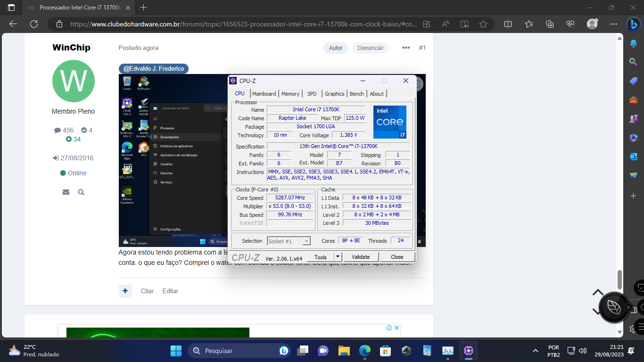Toggle Read aloud icon in address bar
This screenshot has width=644, height=362.
point(446,24)
